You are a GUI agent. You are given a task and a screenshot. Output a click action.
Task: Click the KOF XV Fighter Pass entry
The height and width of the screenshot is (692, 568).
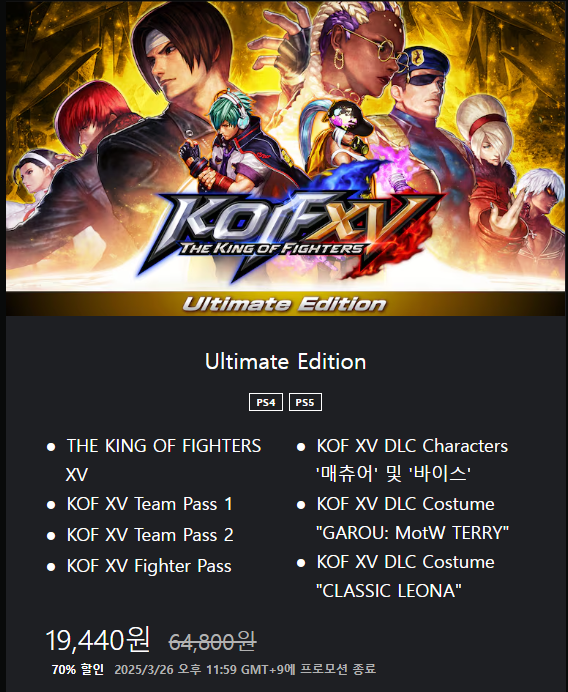click(x=149, y=566)
